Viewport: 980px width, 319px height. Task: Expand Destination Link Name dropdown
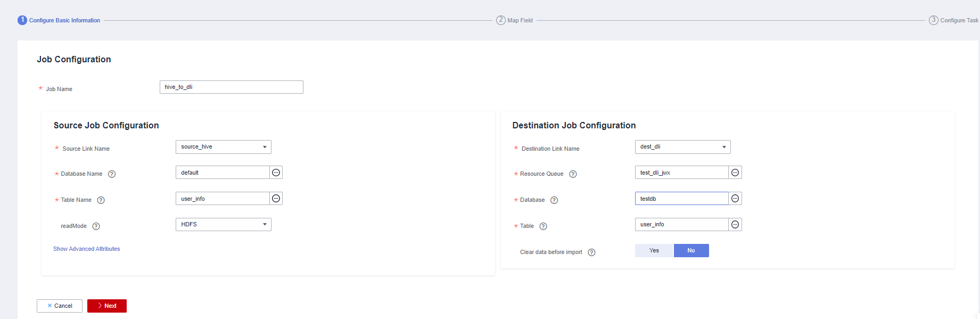coord(682,147)
